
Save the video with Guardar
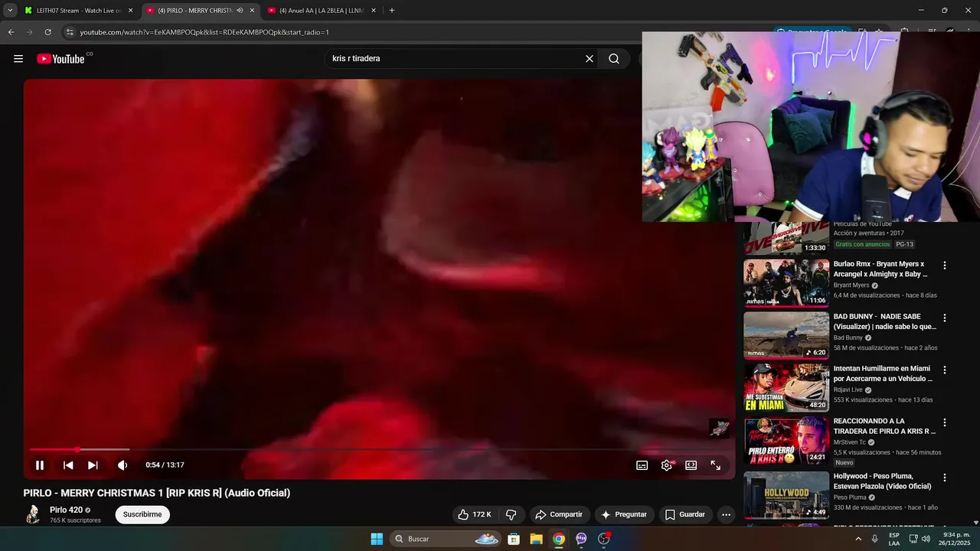click(x=685, y=514)
